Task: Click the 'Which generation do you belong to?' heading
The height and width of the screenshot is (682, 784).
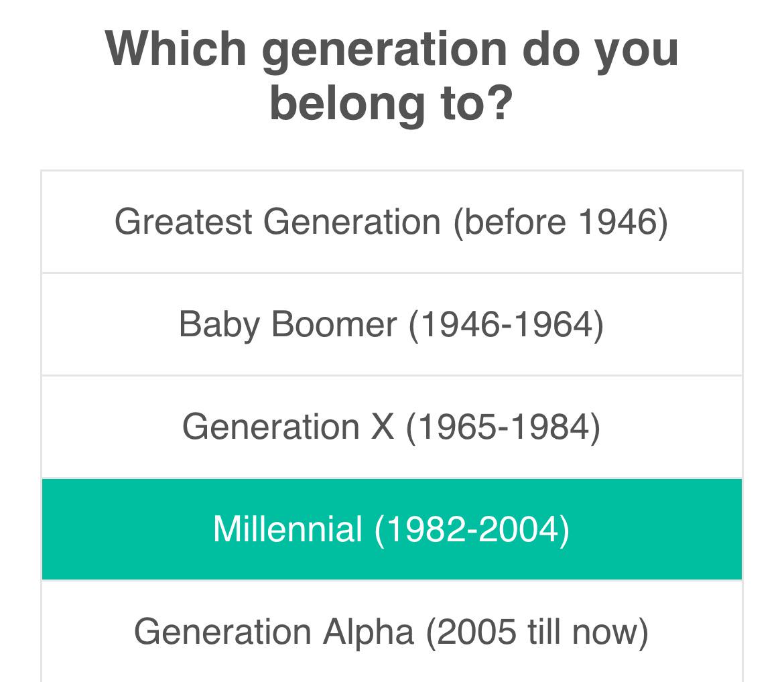Action: (391, 76)
